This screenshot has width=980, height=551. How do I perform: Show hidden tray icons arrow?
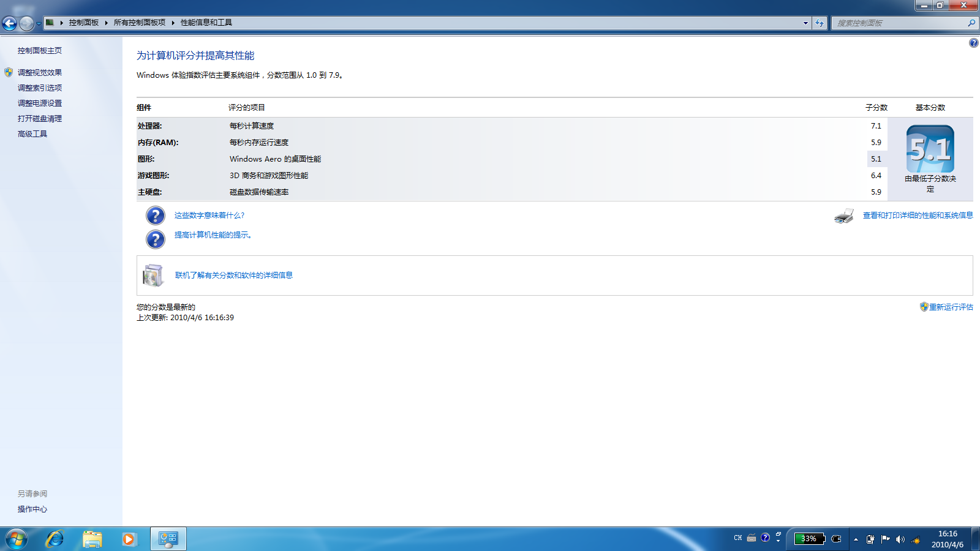pyautogui.click(x=856, y=539)
